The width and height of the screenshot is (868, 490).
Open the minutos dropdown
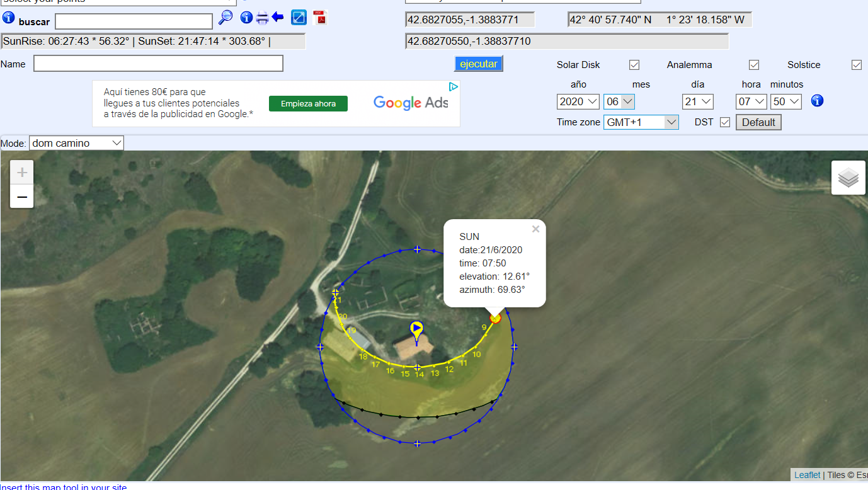coord(786,101)
